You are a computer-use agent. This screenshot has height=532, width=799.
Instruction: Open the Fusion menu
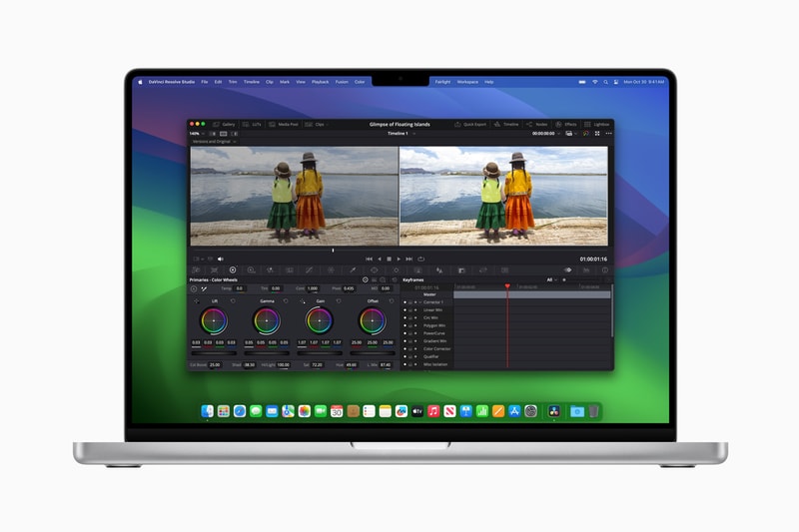point(342,82)
